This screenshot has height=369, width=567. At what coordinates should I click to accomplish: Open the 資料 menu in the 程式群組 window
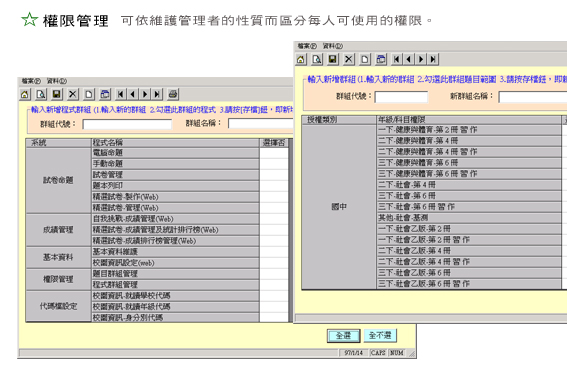pos(57,81)
